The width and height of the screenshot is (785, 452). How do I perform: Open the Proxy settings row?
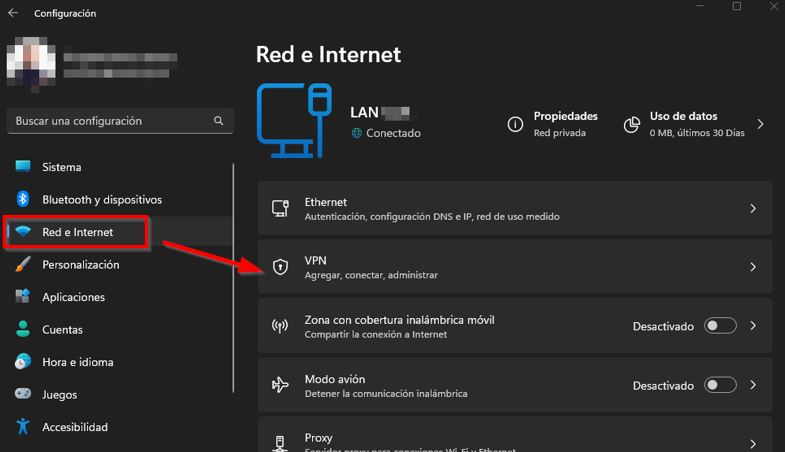[514, 440]
